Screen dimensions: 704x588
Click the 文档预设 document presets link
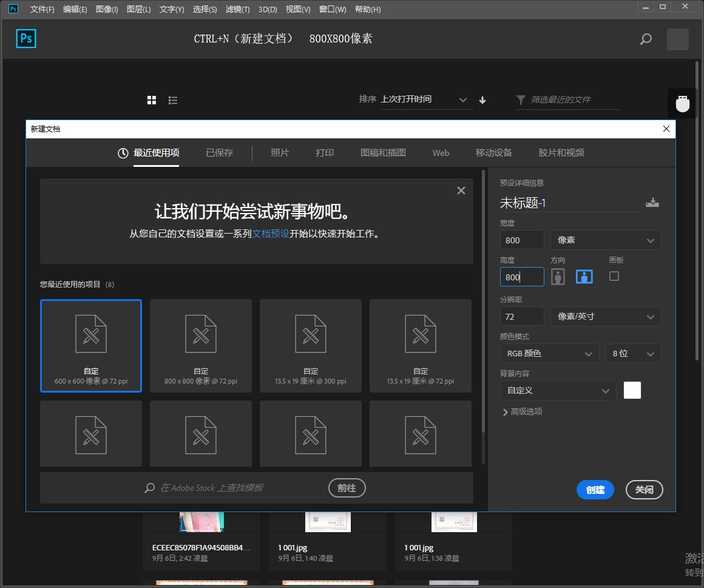pos(271,234)
